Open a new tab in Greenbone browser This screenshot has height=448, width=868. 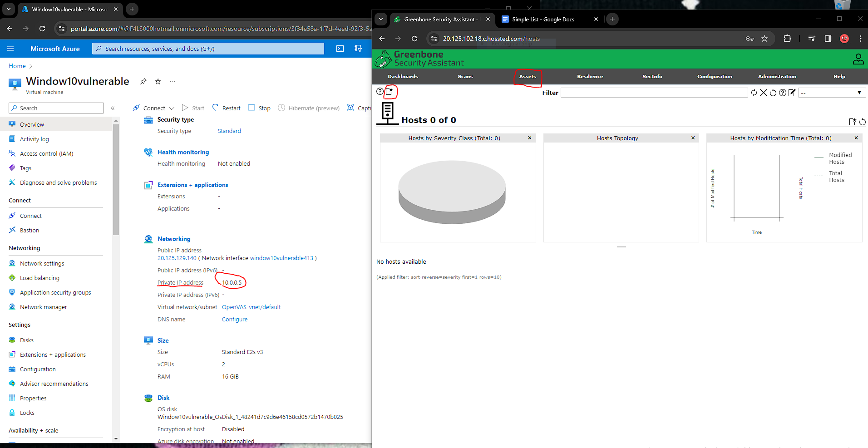612,19
